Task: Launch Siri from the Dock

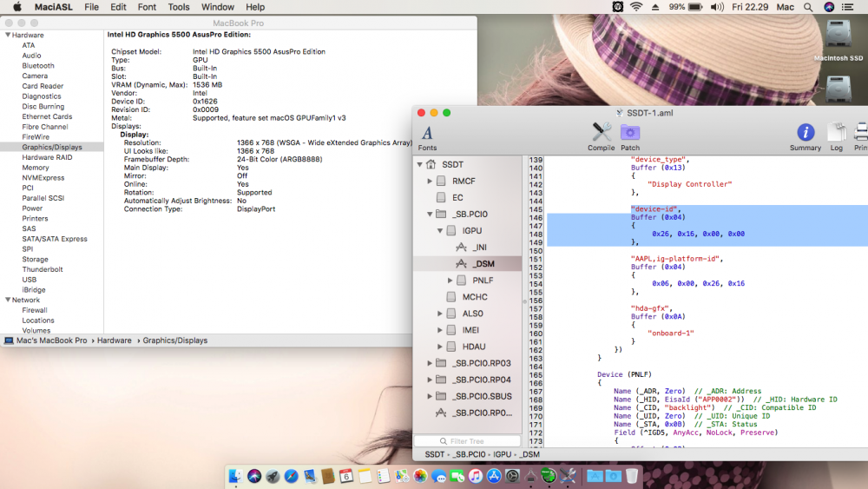Action: [254, 476]
